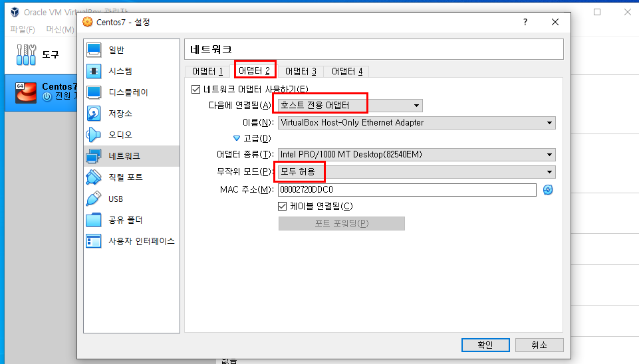639x364 pixels.
Task: Click the MAC 주소 input field
Action: pos(407,190)
